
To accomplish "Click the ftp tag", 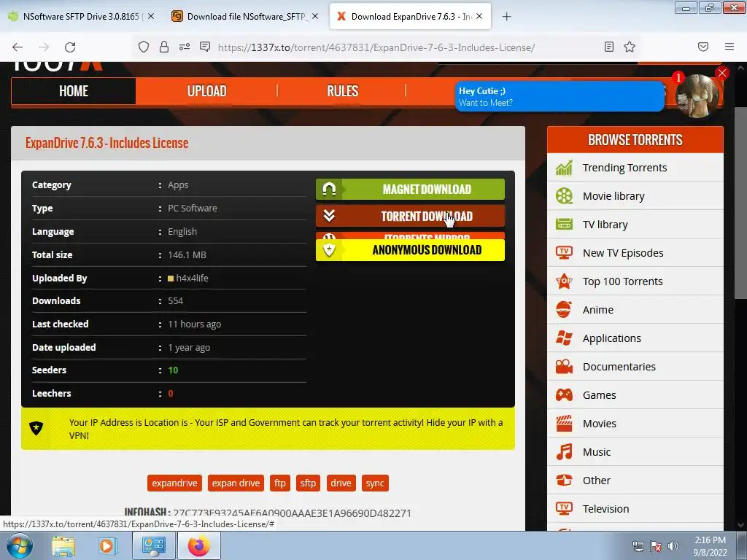I will [x=280, y=483].
